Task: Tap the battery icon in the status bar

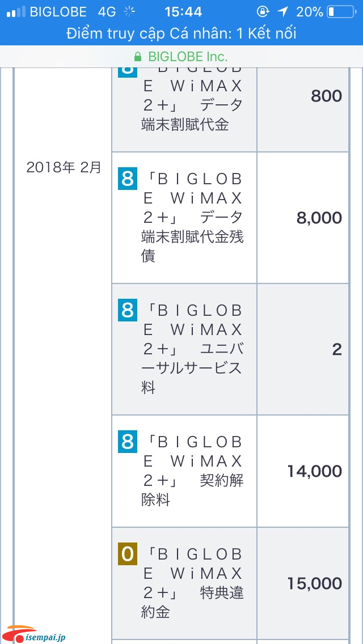Action: 341,12
